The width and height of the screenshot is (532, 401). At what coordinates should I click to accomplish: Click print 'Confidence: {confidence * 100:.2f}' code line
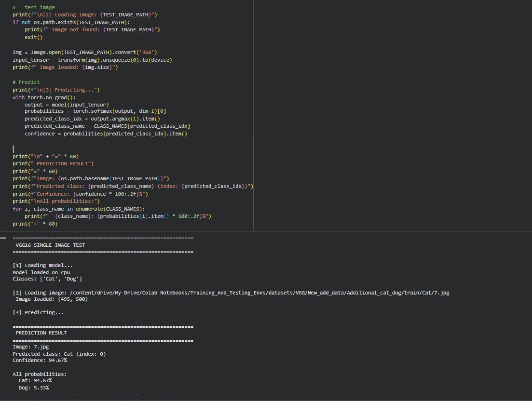coord(81,194)
